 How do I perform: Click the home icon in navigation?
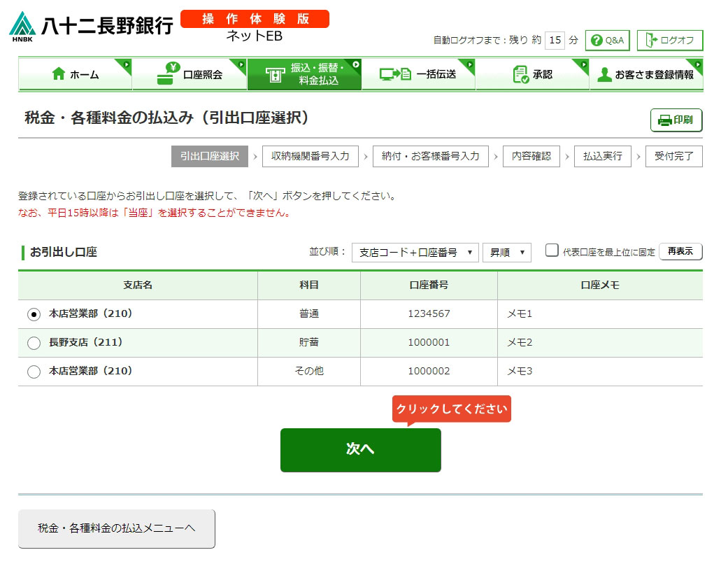click(x=59, y=74)
